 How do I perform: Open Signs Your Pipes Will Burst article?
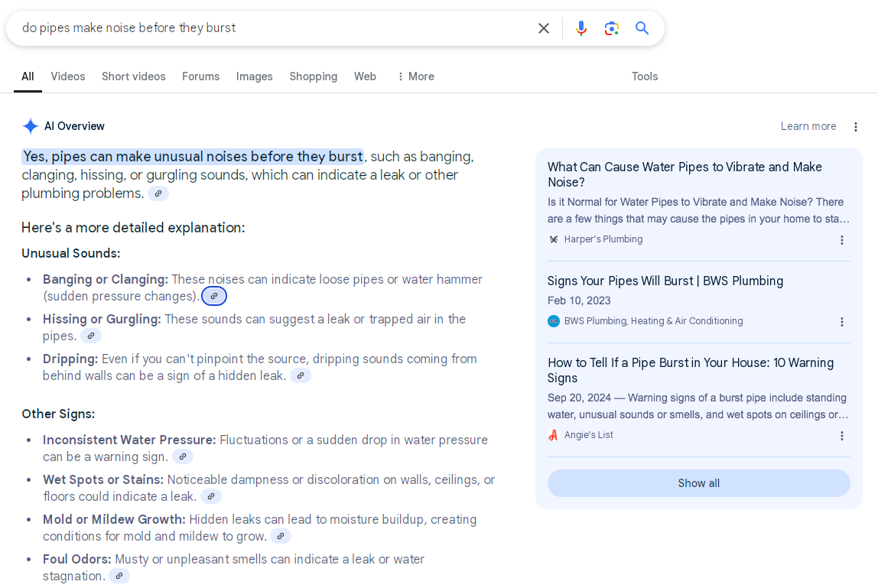tap(665, 281)
